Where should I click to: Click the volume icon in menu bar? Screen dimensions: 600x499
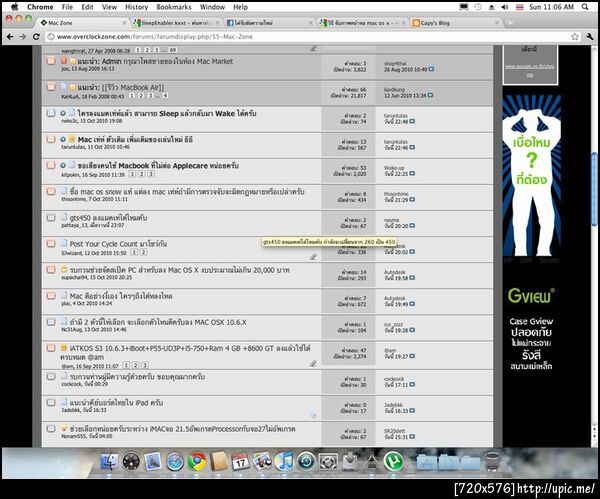tap(505, 7)
